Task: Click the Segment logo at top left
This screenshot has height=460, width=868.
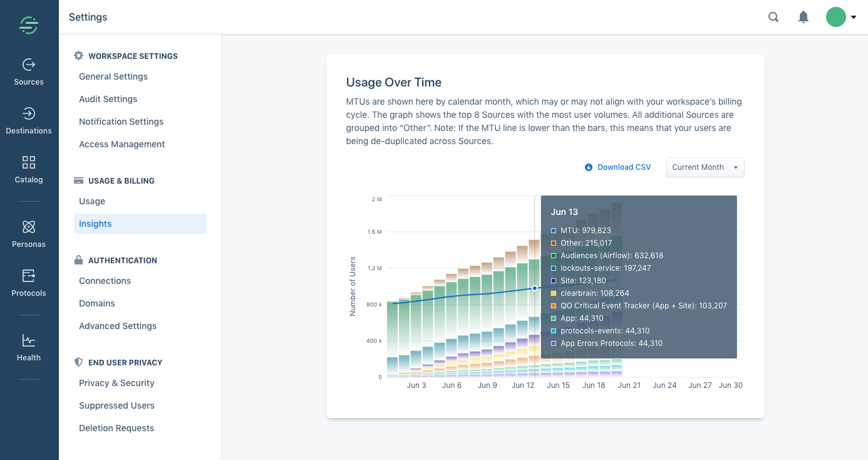Action: click(29, 25)
